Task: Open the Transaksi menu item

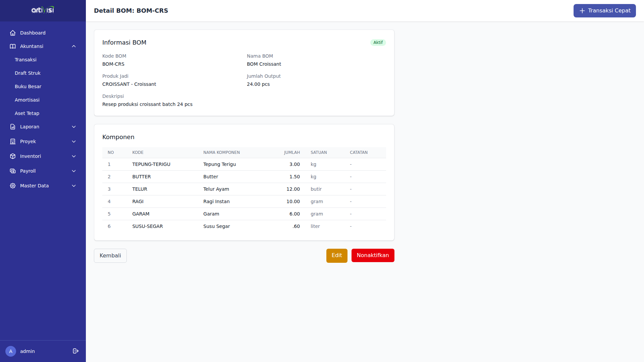Action: pyautogui.click(x=25, y=60)
